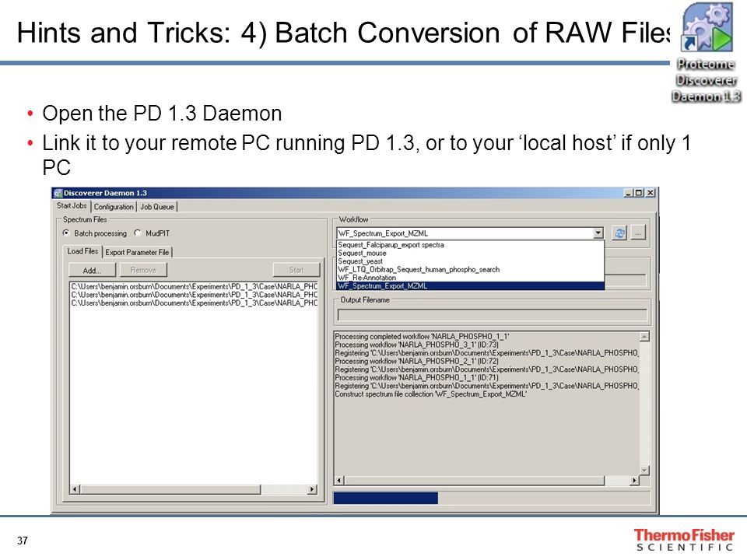Open the Load Files sub-tab
This screenshot has height=560, width=747.
tap(82, 251)
